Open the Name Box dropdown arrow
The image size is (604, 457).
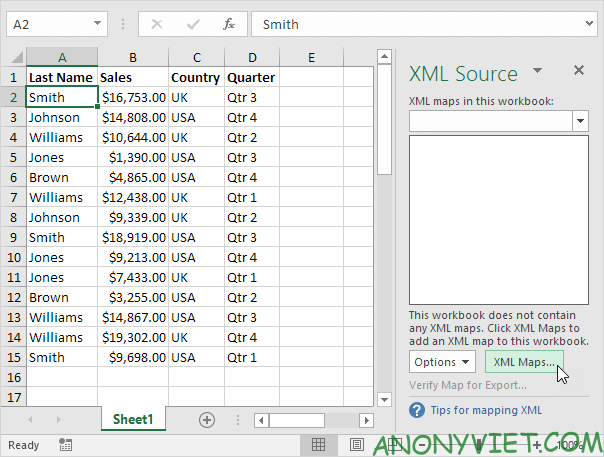click(97, 24)
